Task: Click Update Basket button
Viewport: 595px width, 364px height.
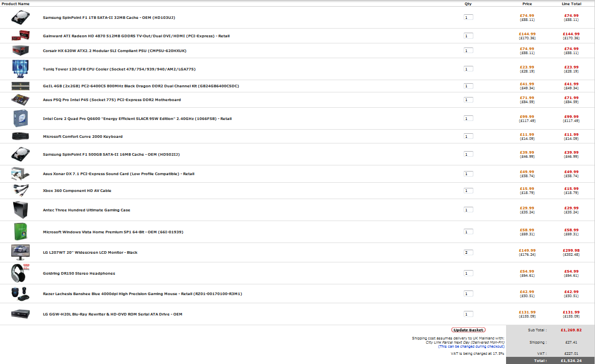Action: (468, 330)
